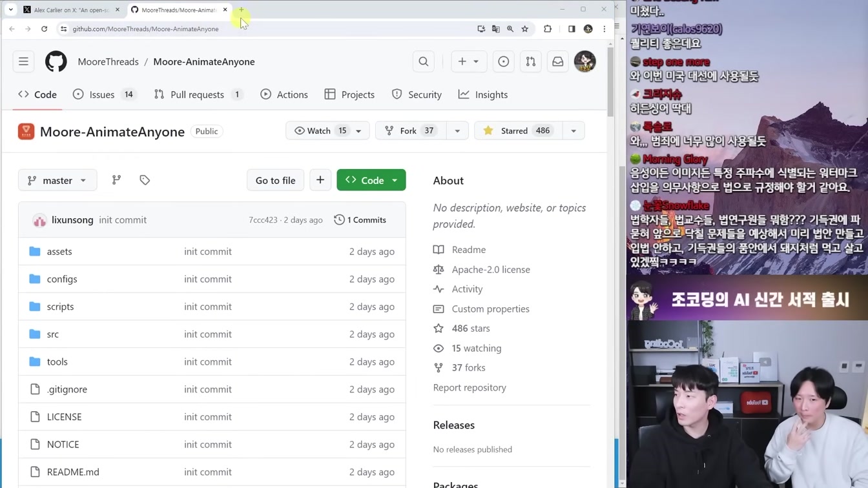Open the scripts folder

60,307
